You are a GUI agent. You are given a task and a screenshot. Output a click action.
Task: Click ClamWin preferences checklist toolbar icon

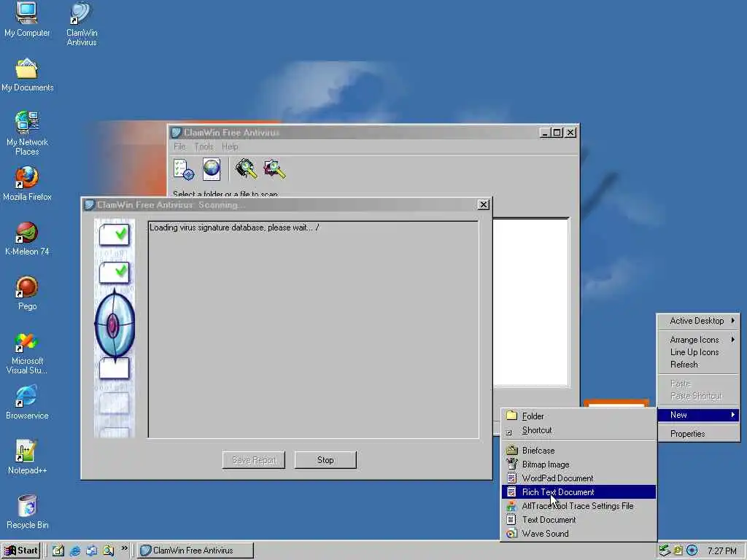(184, 169)
